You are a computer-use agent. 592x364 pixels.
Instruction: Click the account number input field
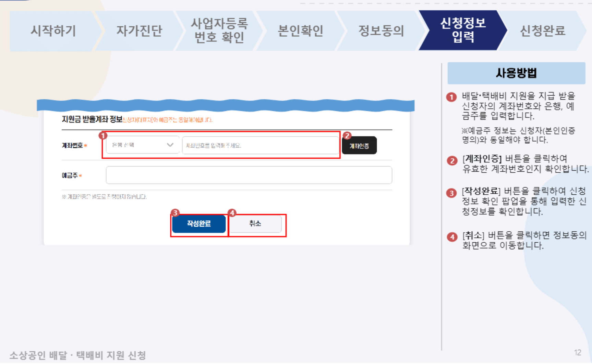[261, 145]
